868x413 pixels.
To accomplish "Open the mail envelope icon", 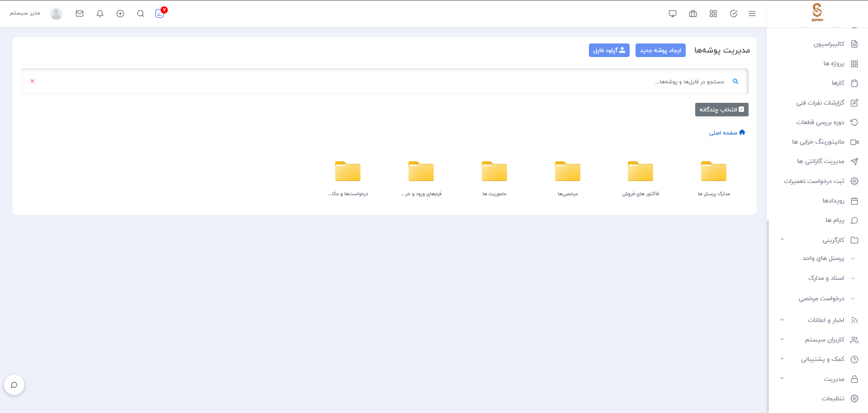I will pyautogui.click(x=80, y=14).
